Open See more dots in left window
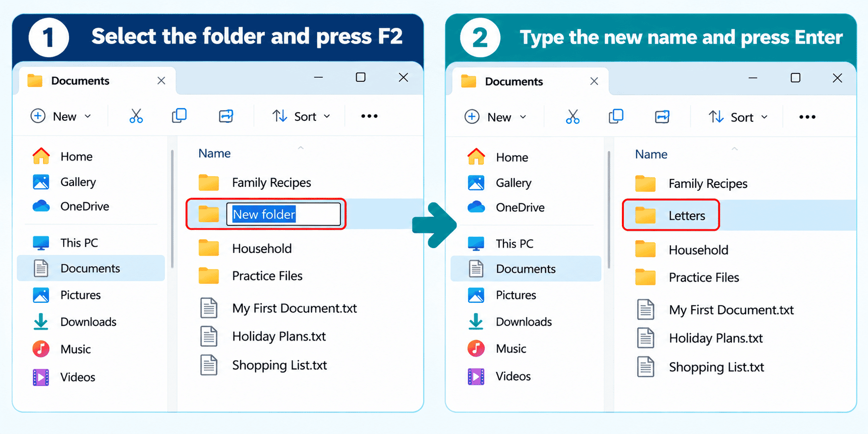The image size is (868, 434). point(369,116)
